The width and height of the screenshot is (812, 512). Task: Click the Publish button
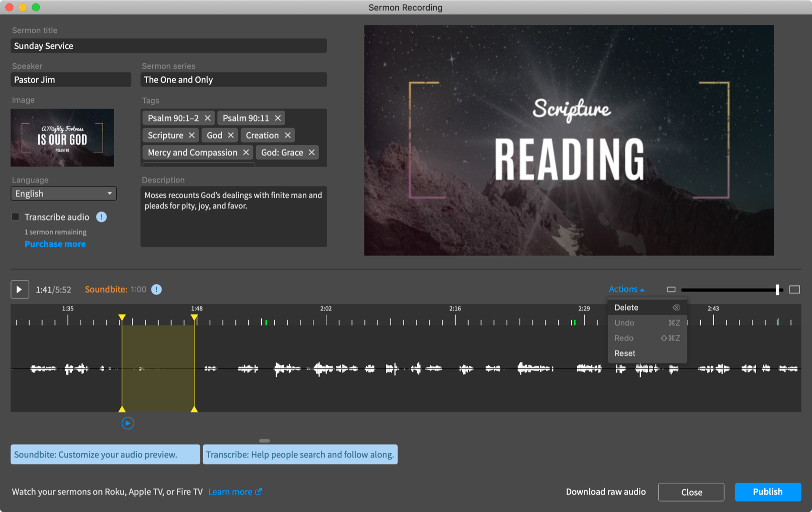tap(768, 492)
